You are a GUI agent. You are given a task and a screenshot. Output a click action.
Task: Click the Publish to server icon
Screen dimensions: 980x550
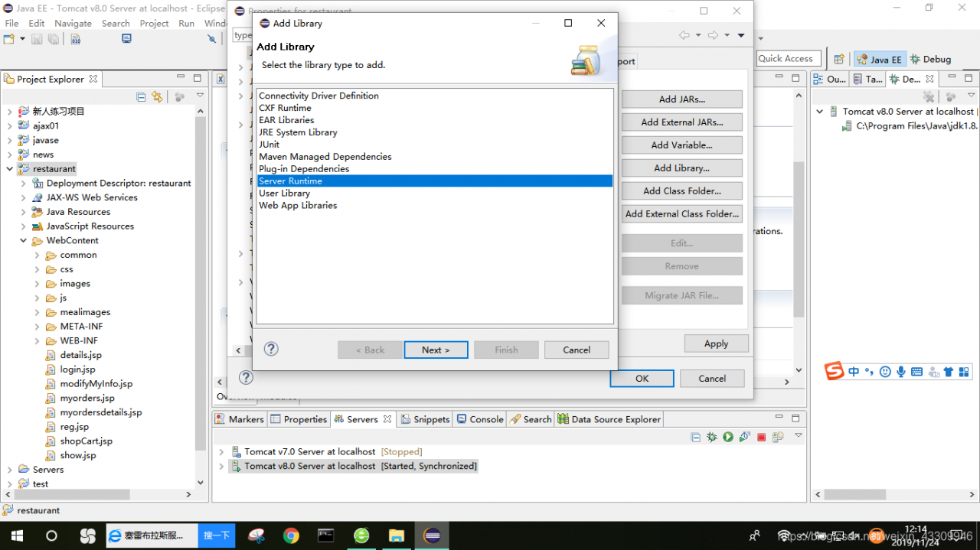[777, 438]
